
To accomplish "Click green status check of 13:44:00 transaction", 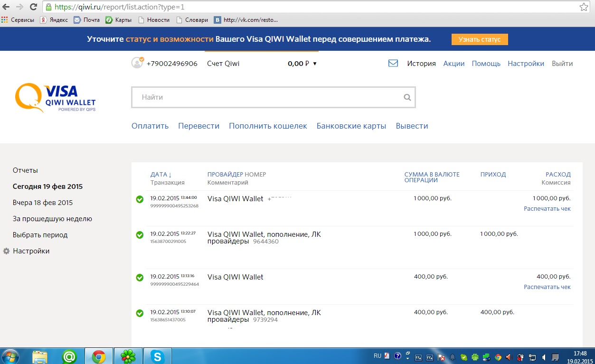I will click(x=140, y=199).
